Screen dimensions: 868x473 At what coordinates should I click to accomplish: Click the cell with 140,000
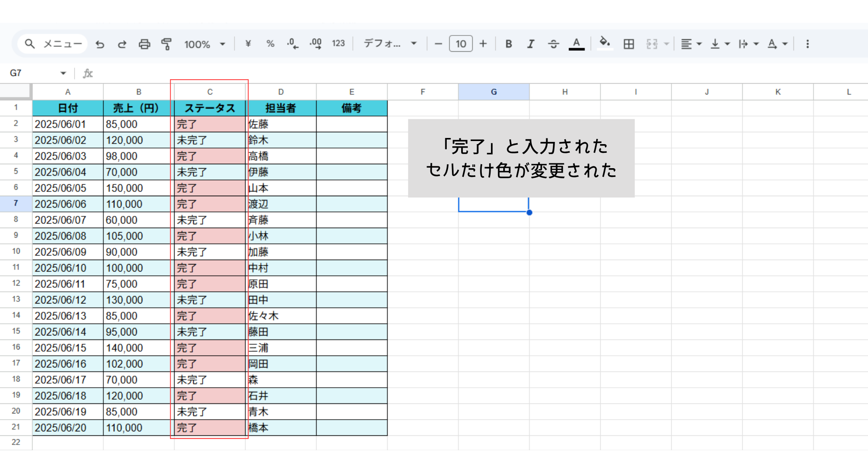[x=139, y=348]
